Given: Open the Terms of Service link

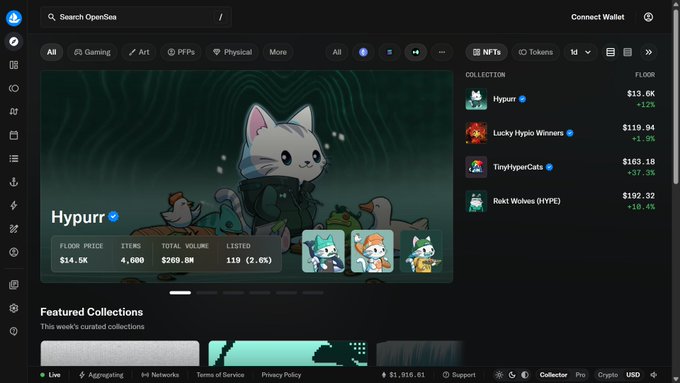Looking at the screenshot, I should pyautogui.click(x=220, y=375).
